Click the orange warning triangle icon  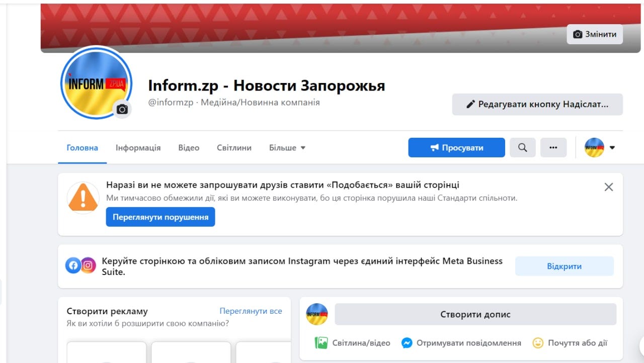coord(83,198)
